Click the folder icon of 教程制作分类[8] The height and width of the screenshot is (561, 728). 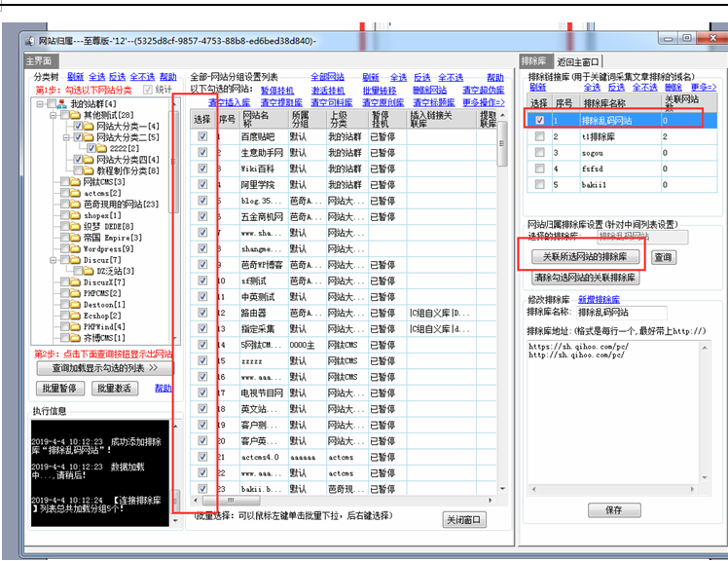[89, 170]
